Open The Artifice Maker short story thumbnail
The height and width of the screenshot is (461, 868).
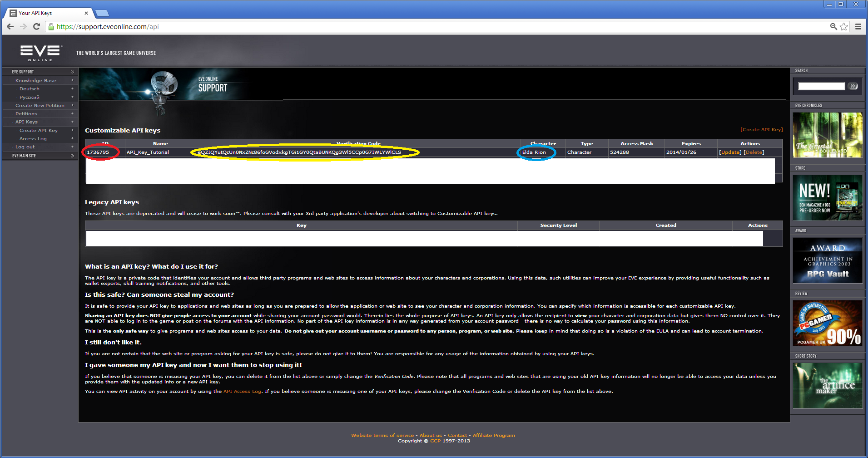(828, 386)
